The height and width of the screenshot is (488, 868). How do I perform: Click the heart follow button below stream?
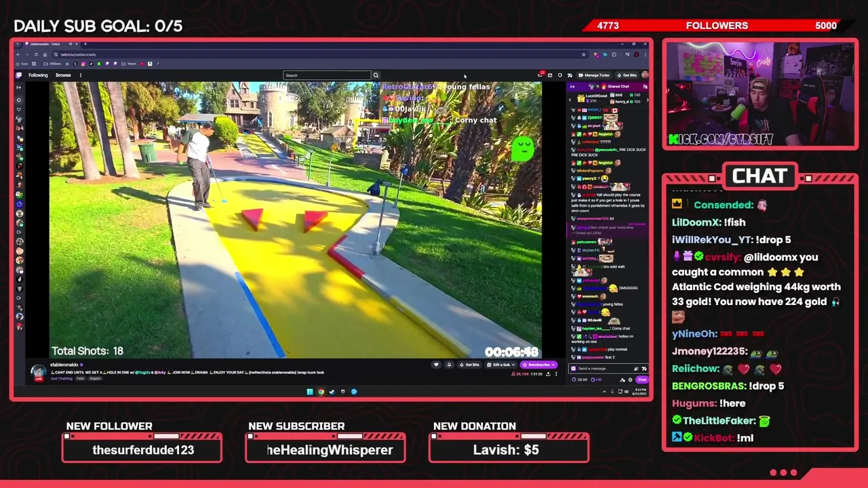[436, 365]
